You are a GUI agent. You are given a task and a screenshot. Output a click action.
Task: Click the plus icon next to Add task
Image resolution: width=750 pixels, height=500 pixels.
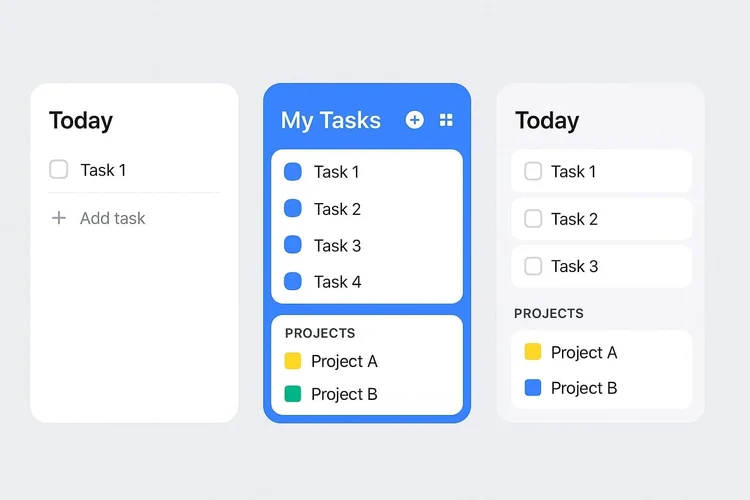[x=59, y=218]
